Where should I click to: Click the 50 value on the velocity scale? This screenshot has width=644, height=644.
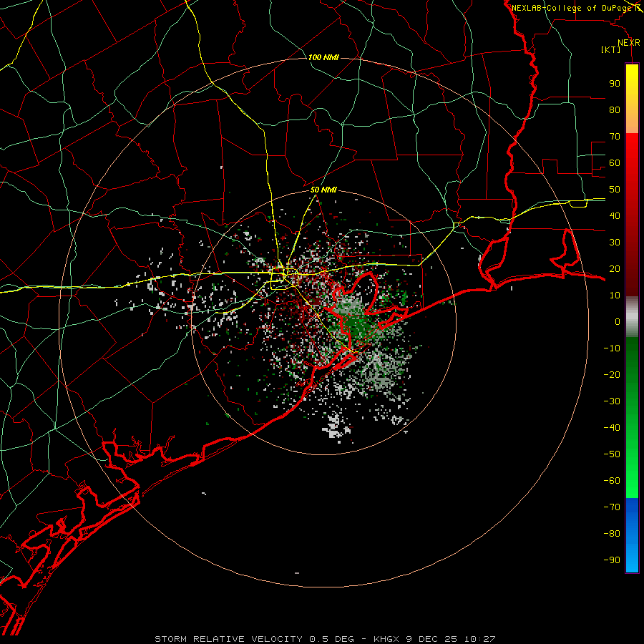[615, 190]
